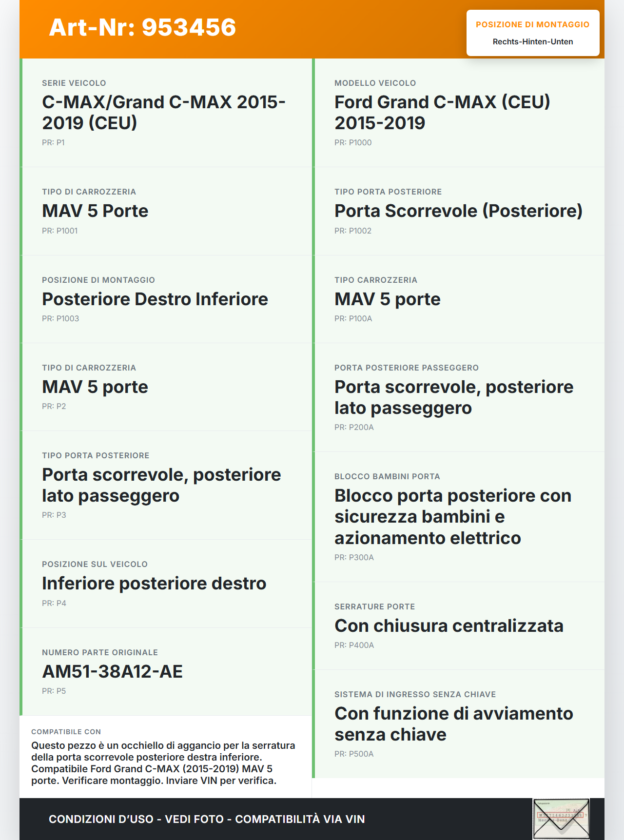This screenshot has height=840, width=624.
Task: Click the Compatibile Con description text
Action: [x=163, y=762]
